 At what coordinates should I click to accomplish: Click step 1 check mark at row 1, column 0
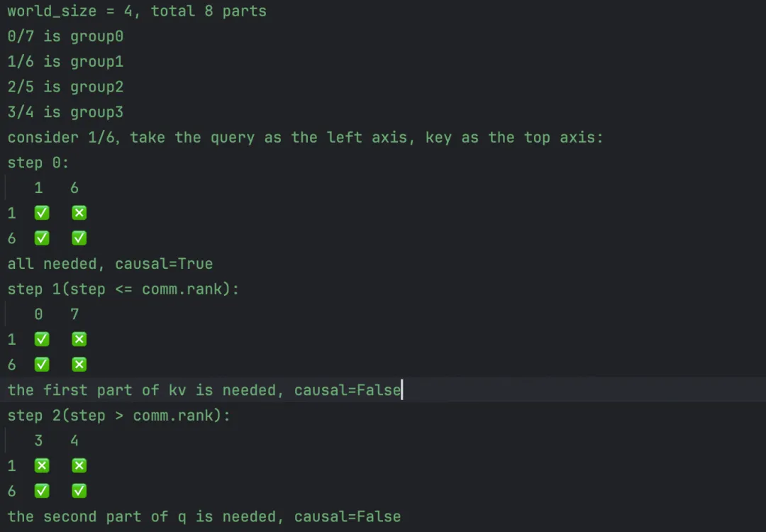[42, 339]
